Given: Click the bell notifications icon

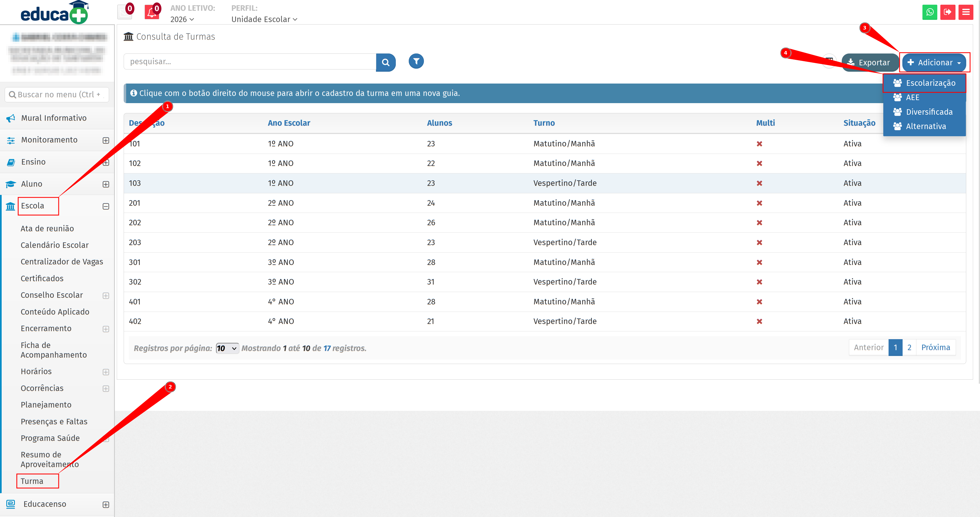Looking at the screenshot, I should click(x=151, y=13).
